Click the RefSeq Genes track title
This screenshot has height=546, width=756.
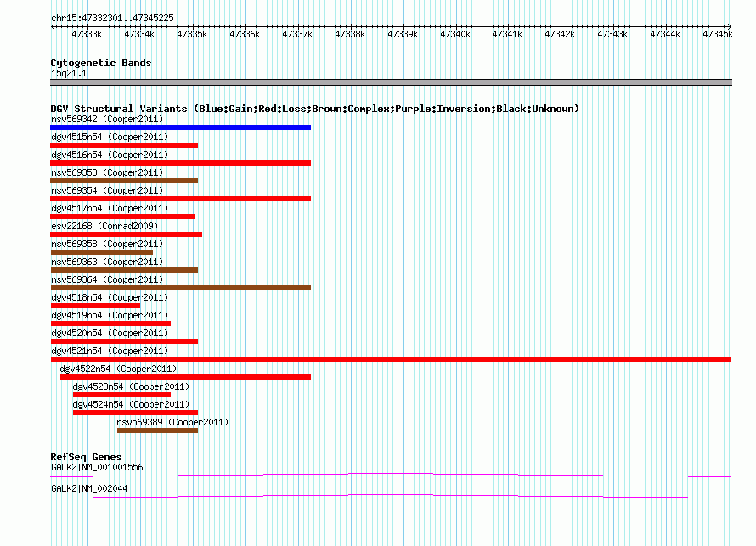coord(86,457)
